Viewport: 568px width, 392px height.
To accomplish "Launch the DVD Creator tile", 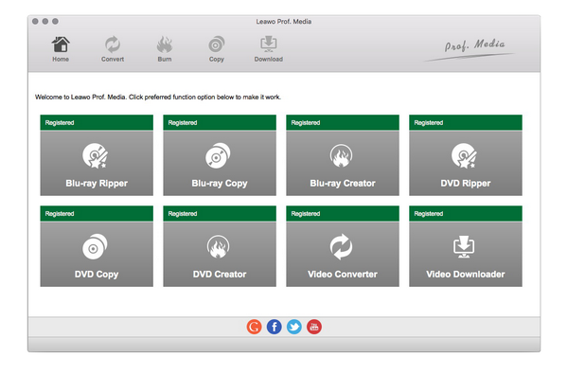I will click(x=220, y=254).
